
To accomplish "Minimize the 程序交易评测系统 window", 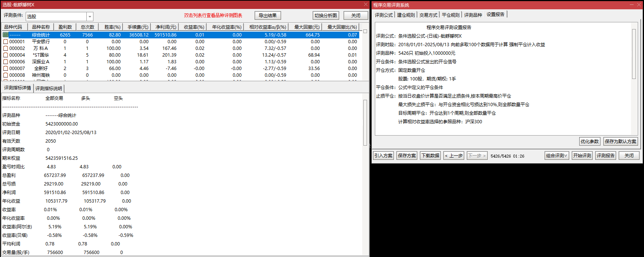I will [631, 5].
